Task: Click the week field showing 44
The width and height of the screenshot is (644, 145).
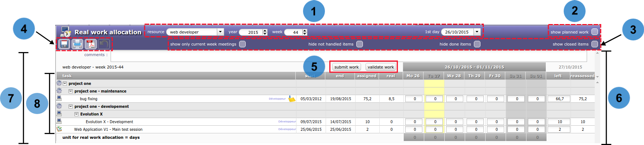Action: click(x=293, y=32)
